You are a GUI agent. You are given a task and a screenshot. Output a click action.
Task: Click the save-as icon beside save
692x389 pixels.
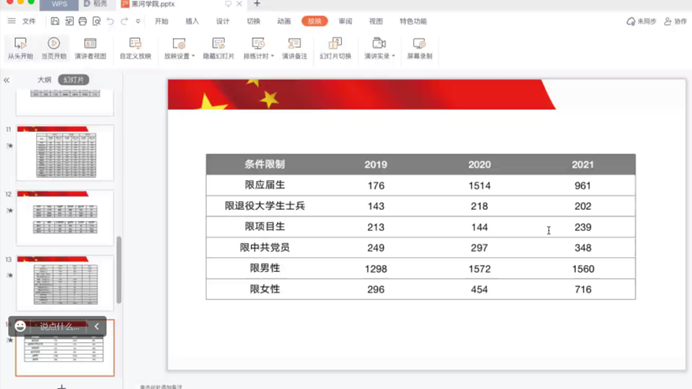coord(69,21)
